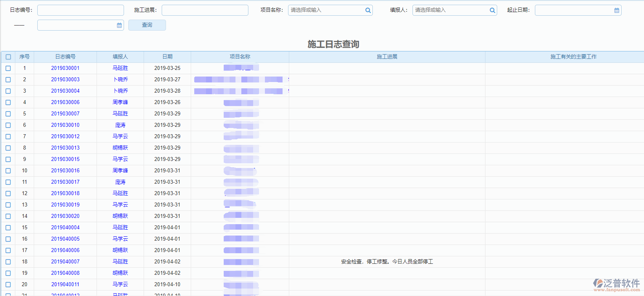Viewport: 644px width, 296px height.
Task: Click 泛普软件 logo watermark
Action: pyautogui.click(x=616, y=285)
